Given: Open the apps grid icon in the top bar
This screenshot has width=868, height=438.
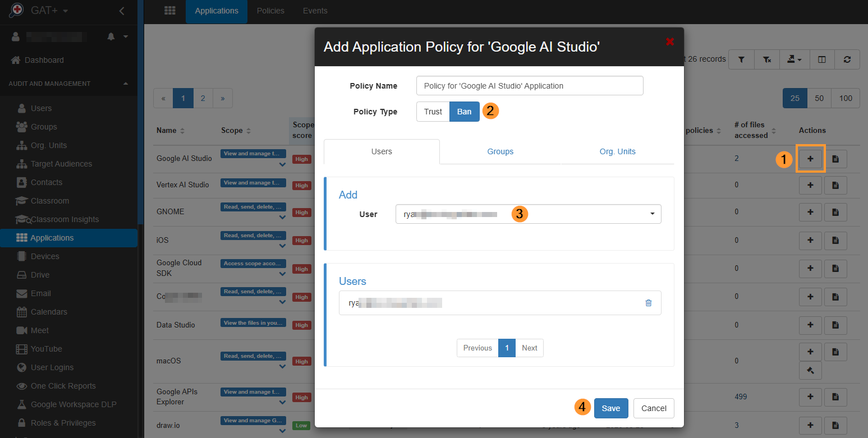Looking at the screenshot, I should pos(169,11).
